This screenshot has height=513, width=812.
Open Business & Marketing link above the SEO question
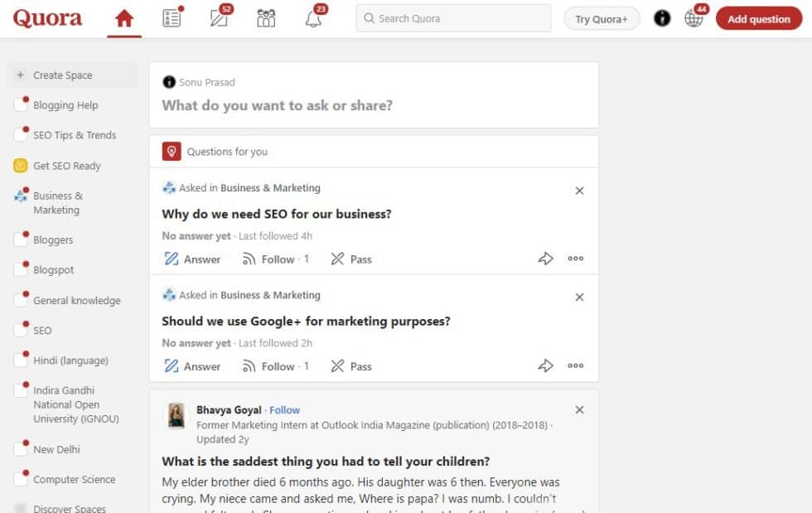click(270, 188)
